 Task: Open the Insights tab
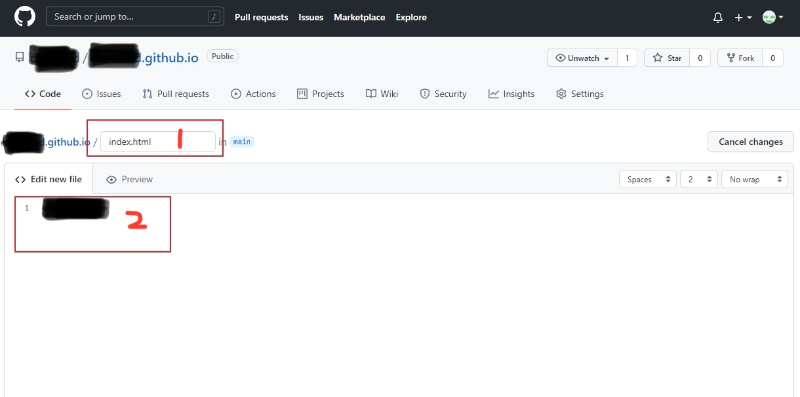[x=511, y=94]
